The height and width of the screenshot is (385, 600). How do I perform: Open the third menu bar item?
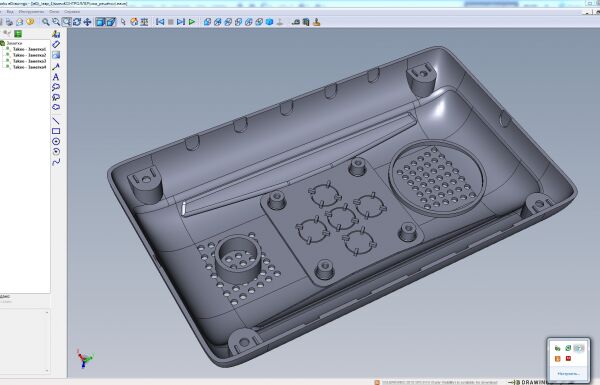point(31,12)
